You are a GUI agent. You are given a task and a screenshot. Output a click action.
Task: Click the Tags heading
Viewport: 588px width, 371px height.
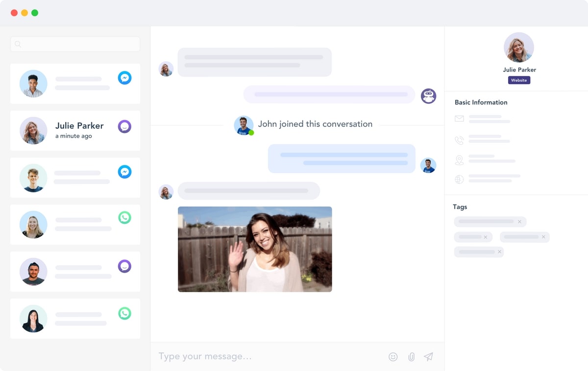pyautogui.click(x=460, y=207)
